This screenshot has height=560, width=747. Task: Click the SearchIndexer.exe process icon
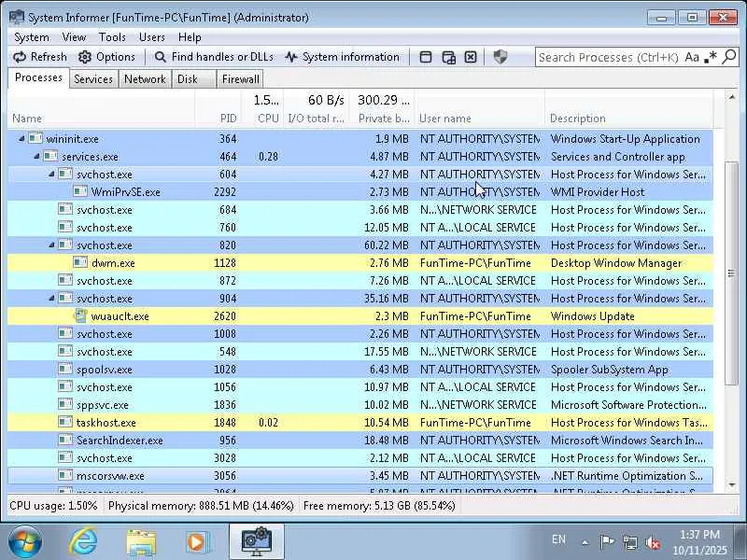[65, 440]
